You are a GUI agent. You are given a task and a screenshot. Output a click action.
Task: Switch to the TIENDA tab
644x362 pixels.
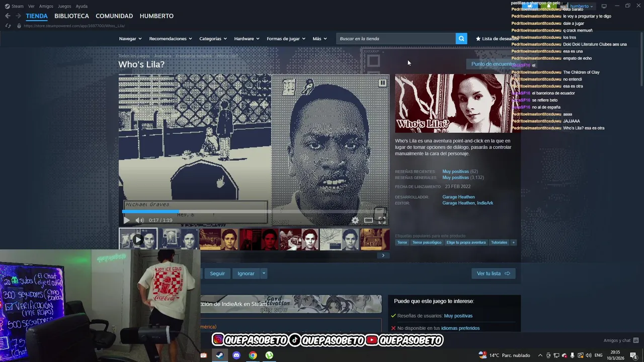(37, 16)
